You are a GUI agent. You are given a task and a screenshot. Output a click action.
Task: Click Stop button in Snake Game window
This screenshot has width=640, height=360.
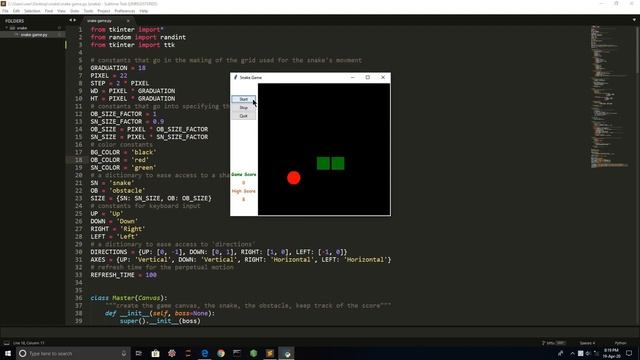coord(243,107)
